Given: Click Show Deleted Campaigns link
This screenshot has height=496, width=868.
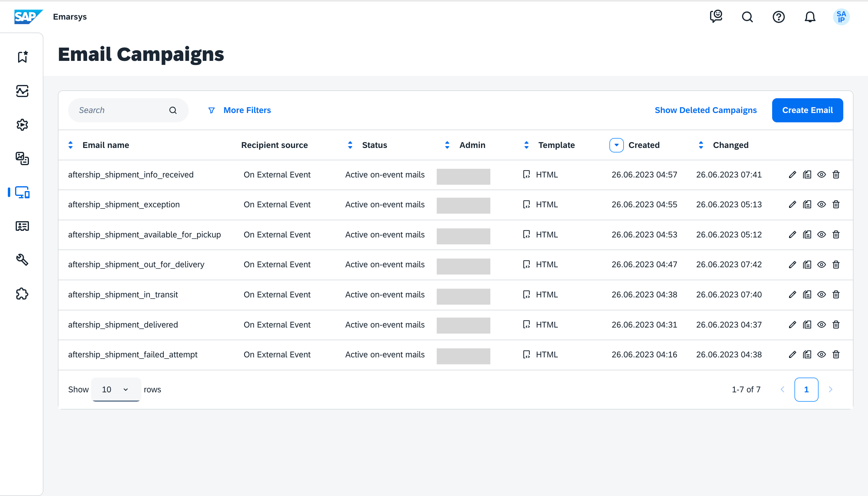Looking at the screenshot, I should point(706,110).
